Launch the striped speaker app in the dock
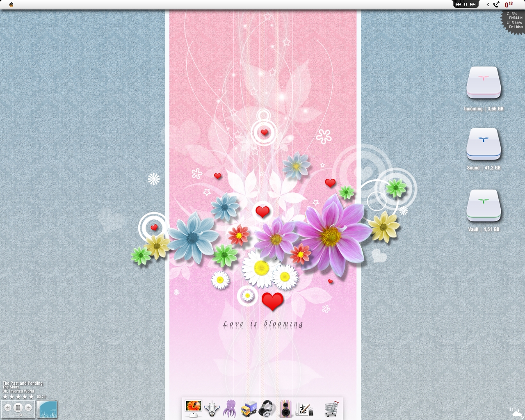The height and width of the screenshot is (420, 525). click(286, 409)
